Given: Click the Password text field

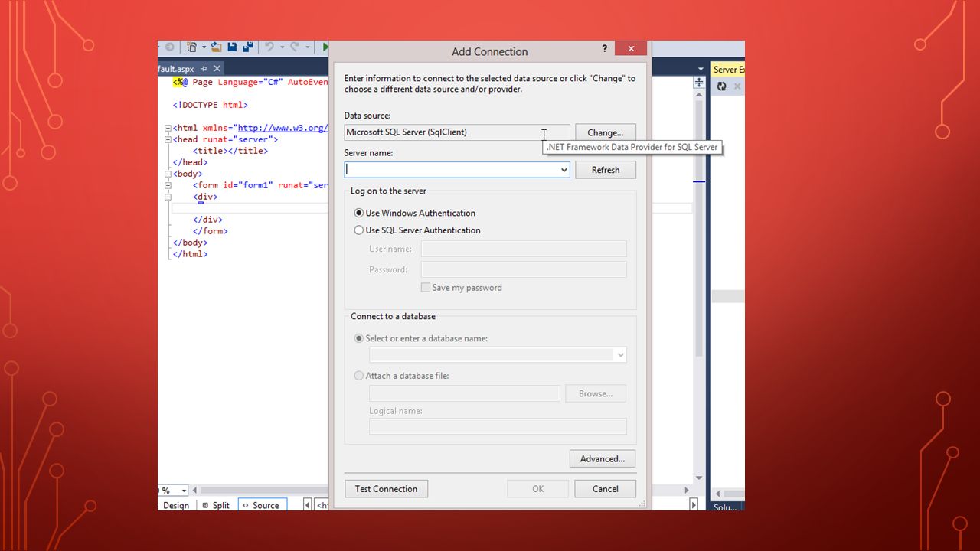Looking at the screenshot, I should point(524,269).
